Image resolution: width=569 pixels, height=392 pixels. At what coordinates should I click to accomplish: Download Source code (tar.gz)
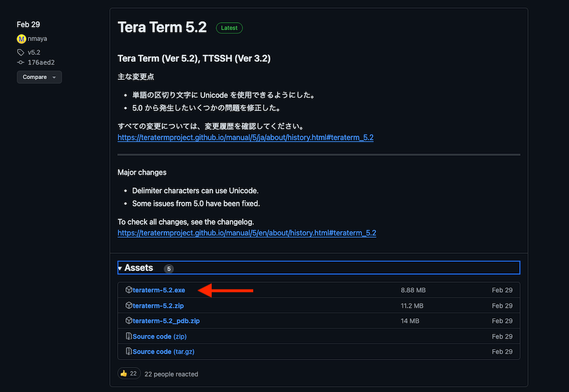[x=163, y=352]
